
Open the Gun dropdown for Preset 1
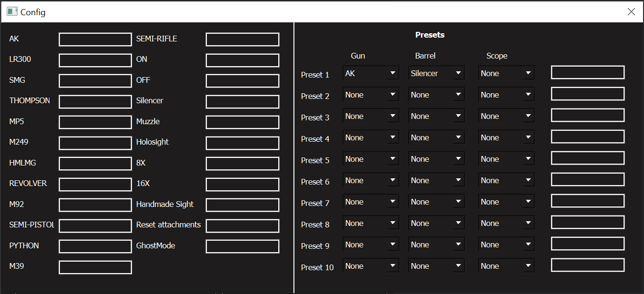(x=371, y=73)
